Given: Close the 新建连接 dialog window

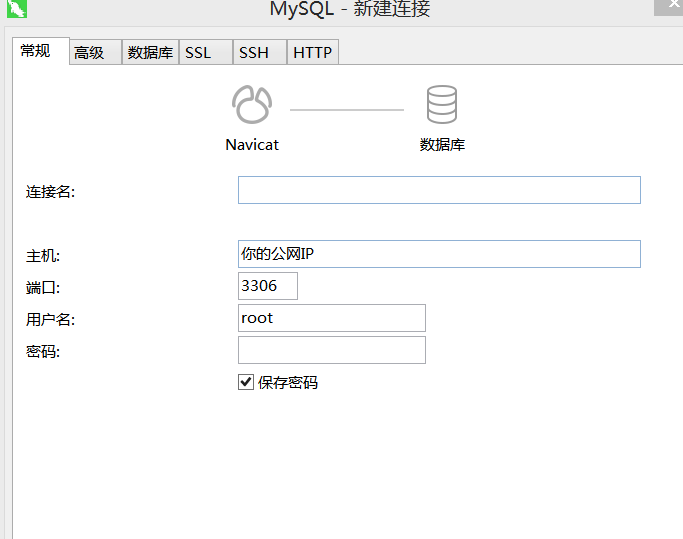Looking at the screenshot, I should point(669,7).
